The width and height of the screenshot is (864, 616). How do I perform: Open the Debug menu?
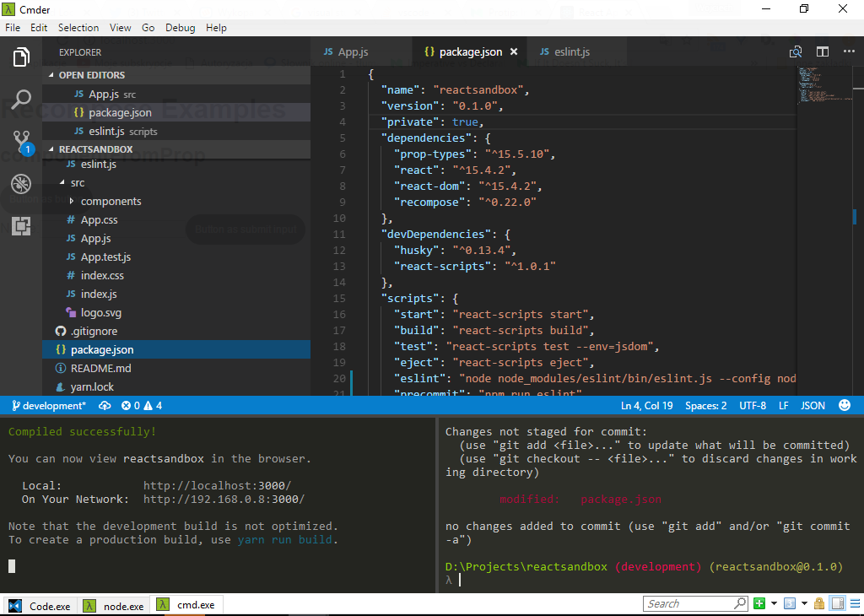click(x=180, y=27)
